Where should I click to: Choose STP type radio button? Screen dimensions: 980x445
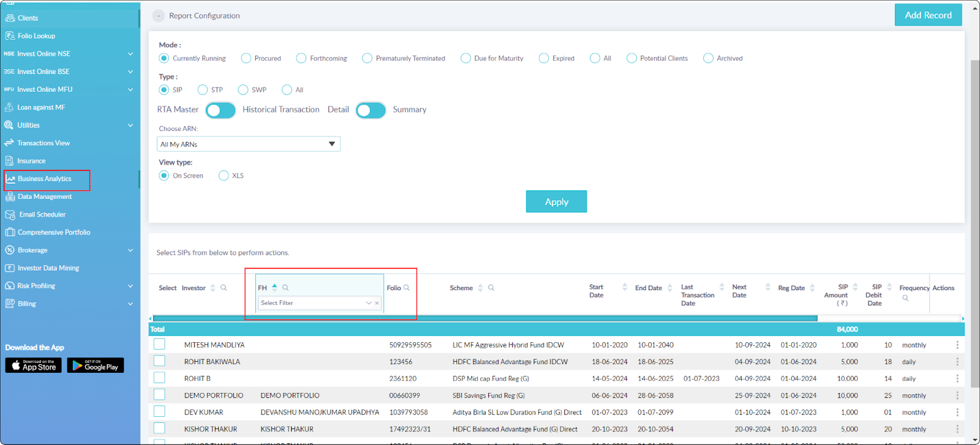click(x=203, y=90)
